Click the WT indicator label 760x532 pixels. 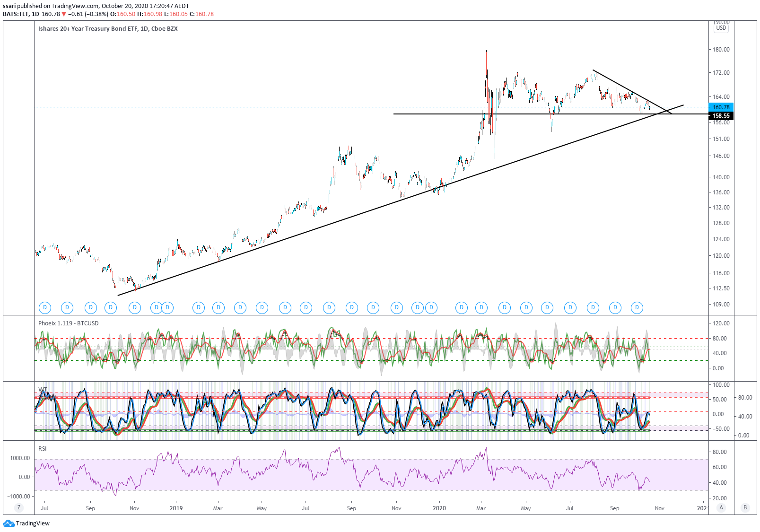pyautogui.click(x=43, y=390)
